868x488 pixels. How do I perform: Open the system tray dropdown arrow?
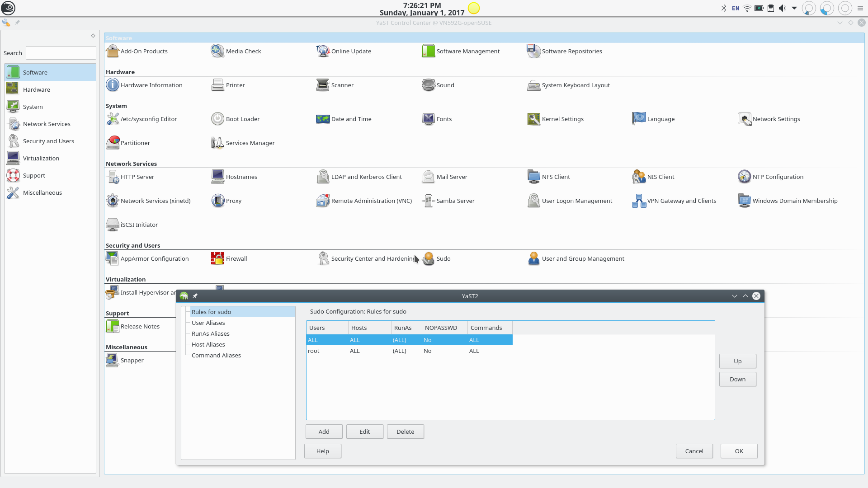tap(794, 8)
